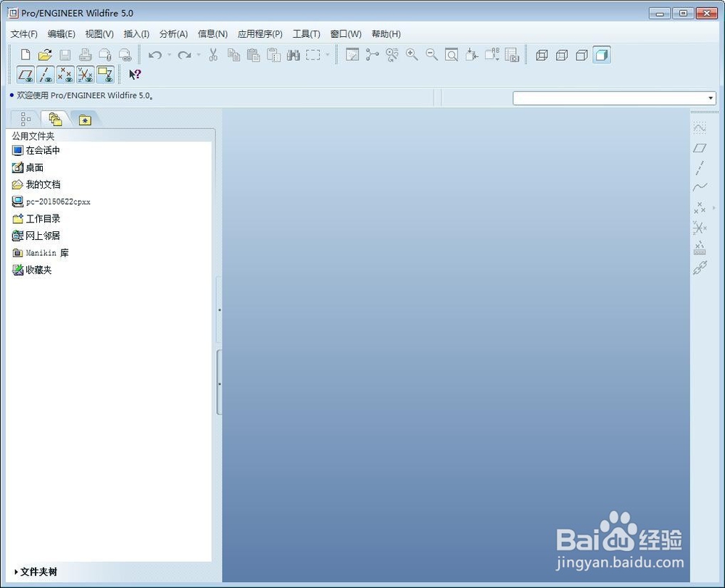Screen dimensions: 725x588
Task: Click the Refit (zoom to fit) icon
Action: pos(452,55)
